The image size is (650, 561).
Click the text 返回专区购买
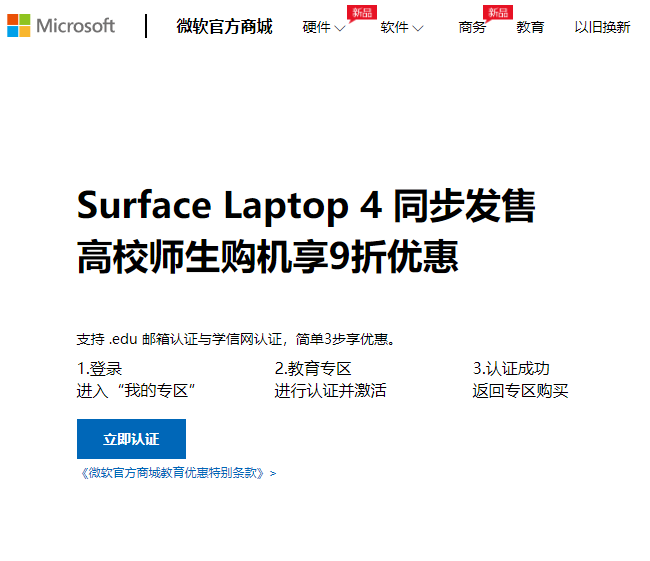pos(520,391)
